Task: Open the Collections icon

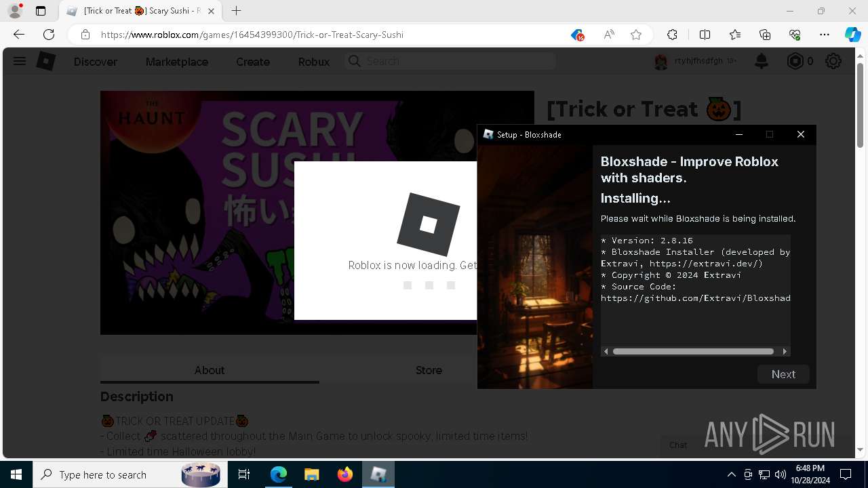Action: [765, 35]
